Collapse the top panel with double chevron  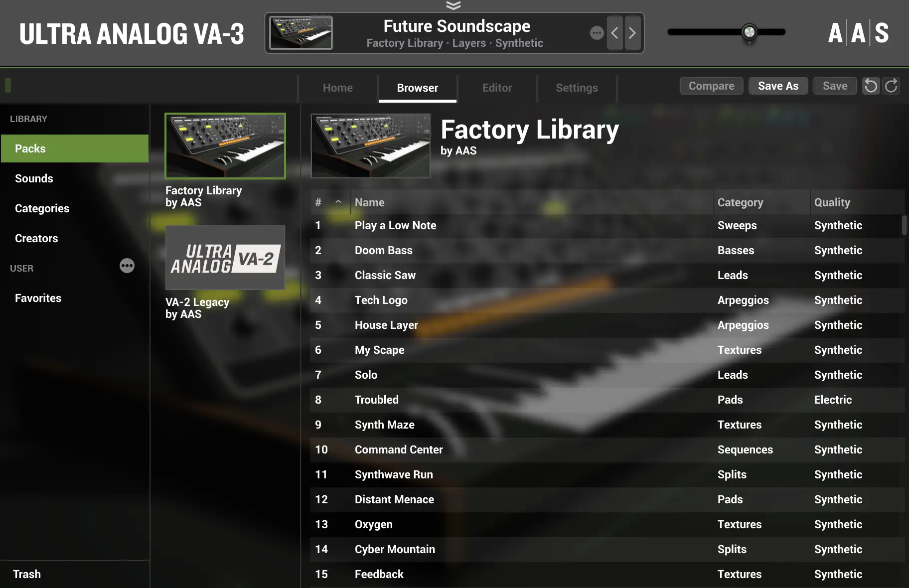click(454, 5)
